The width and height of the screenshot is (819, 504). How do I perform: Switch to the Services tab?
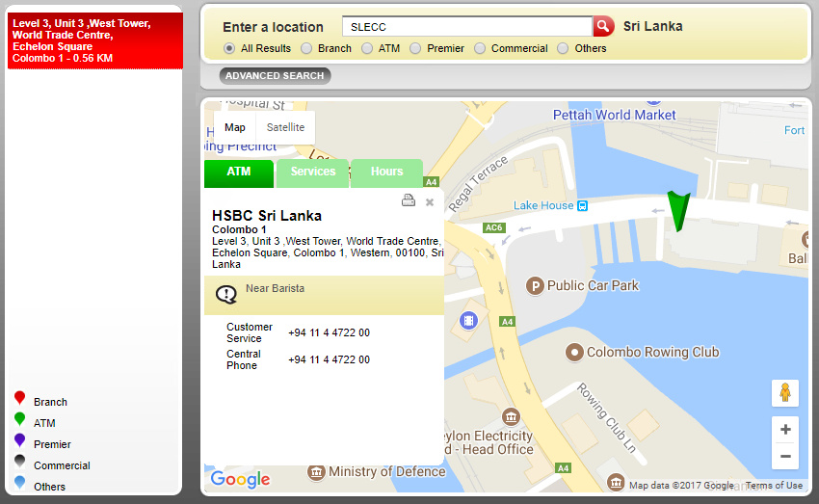click(x=313, y=173)
